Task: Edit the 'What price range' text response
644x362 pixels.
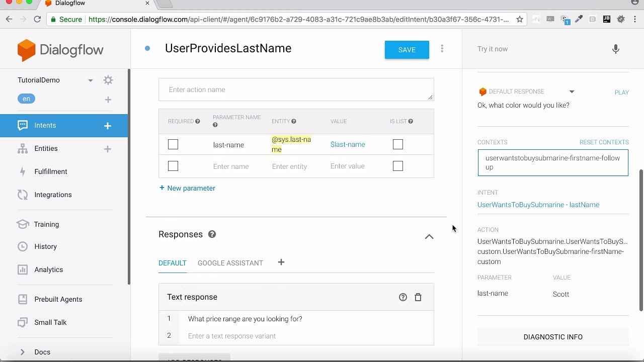Action: pos(306,319)
